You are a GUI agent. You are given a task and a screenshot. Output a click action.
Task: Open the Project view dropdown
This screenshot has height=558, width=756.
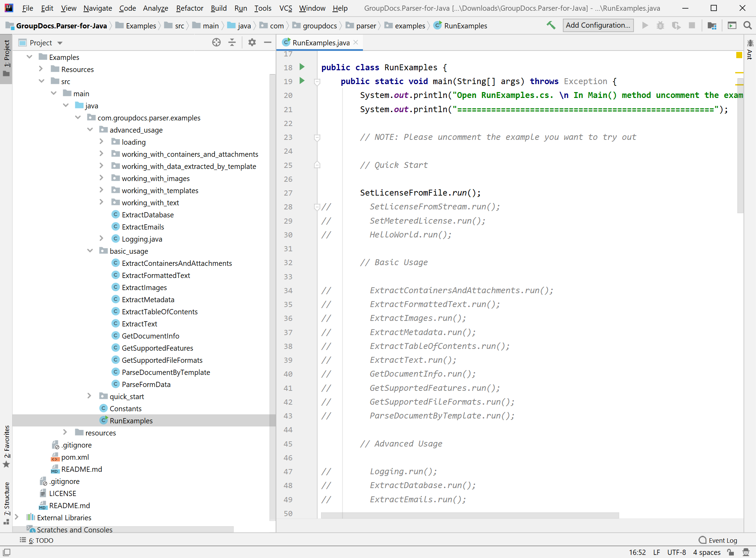[60, 43]
